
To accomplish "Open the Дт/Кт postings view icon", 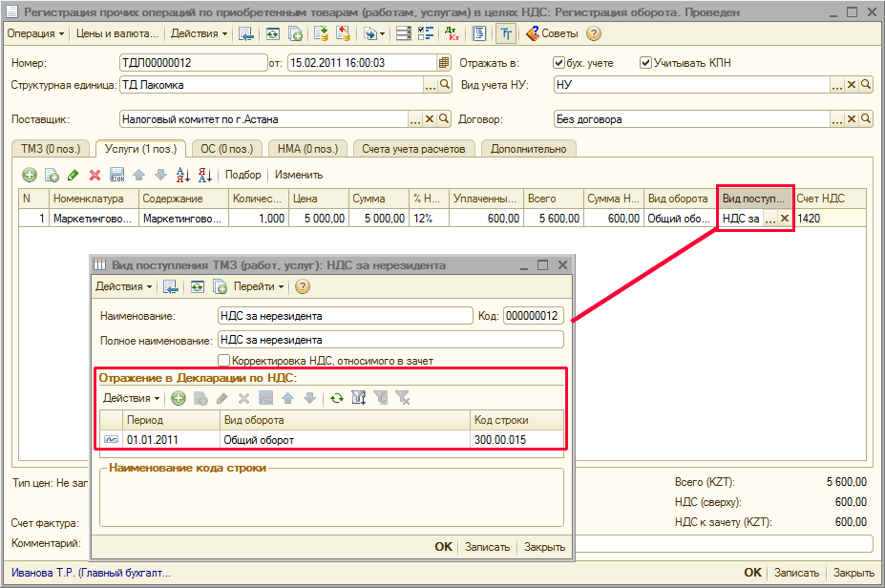I will pos(452,33).
